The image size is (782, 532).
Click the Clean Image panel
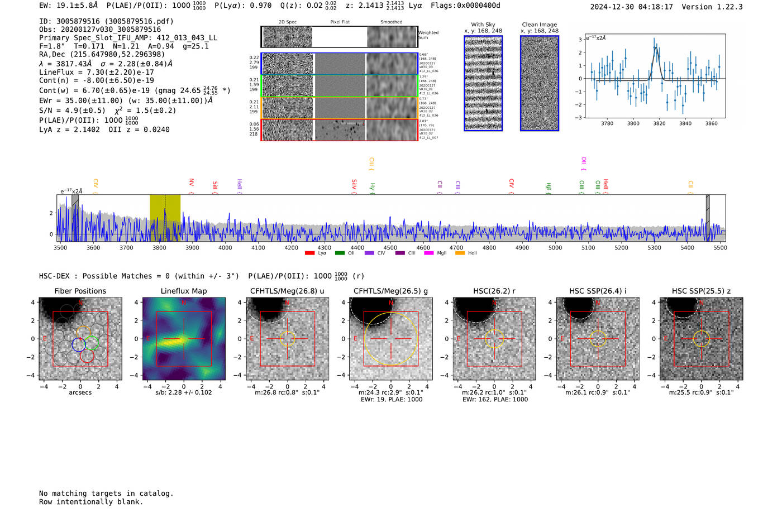pos(540,83)
